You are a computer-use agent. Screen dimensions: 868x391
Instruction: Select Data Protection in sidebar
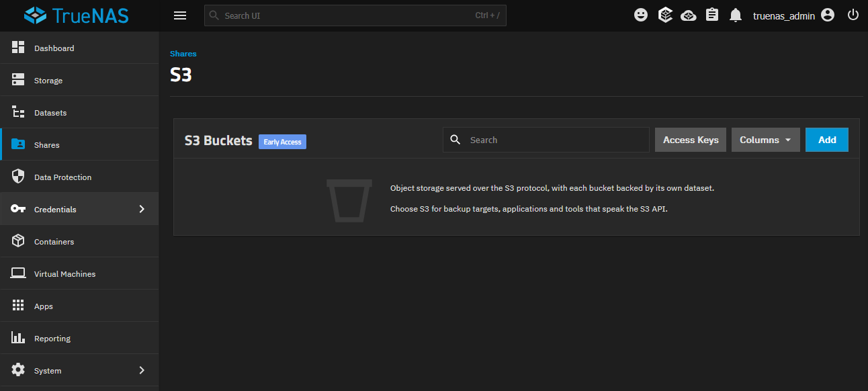(79, 177)
